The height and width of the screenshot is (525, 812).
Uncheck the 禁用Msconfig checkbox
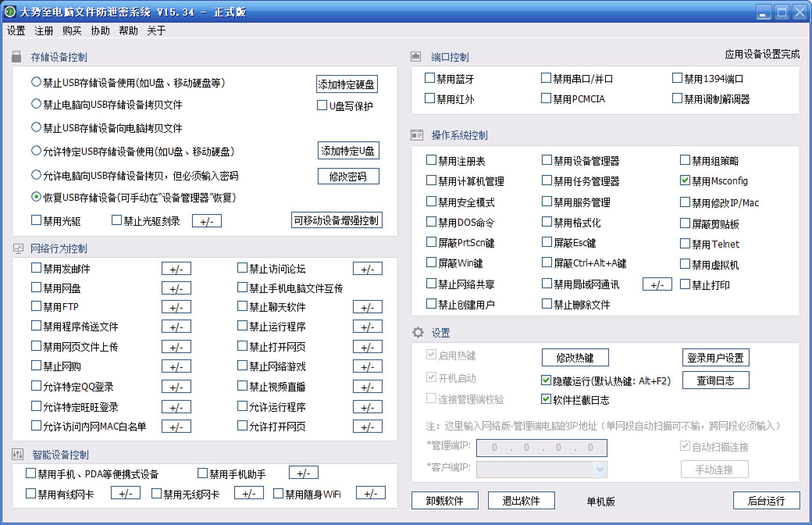tap(685, 180)
